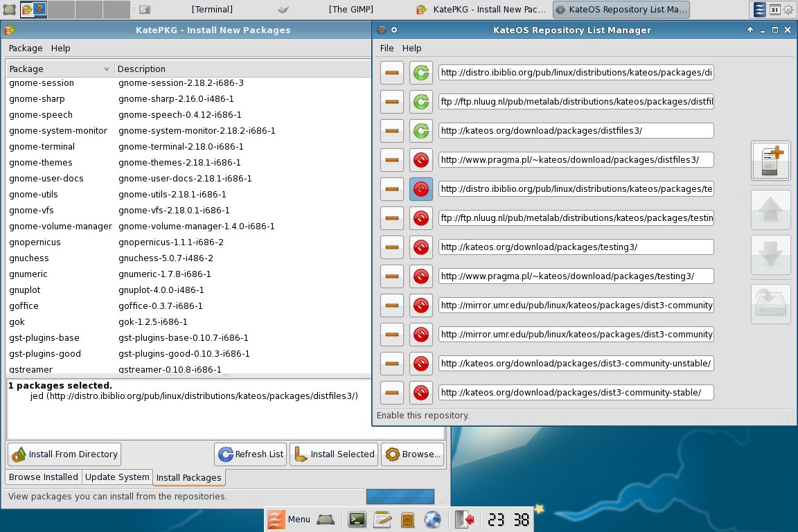Remove the kateos.org testing3 repository entry
Viewport: 798px width, 532px height.
pyautogui.click(x=392, y=247)
